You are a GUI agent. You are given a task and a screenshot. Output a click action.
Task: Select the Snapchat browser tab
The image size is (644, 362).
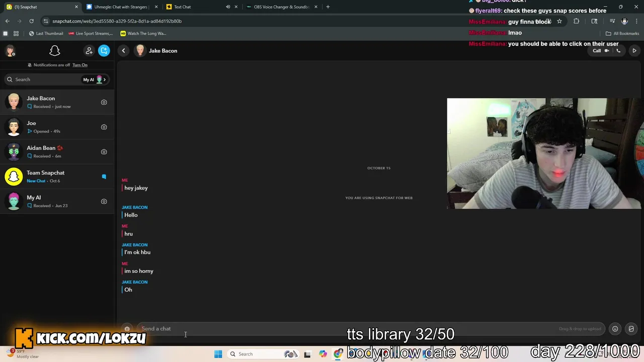(41, 7)
